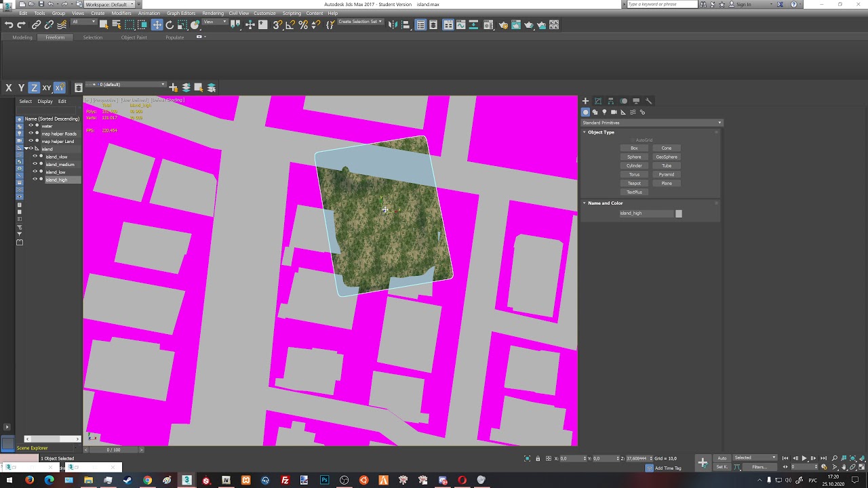Restrict to X axis constraint
The width and height of the screenshot is (868, 488).
click(9, 88)
